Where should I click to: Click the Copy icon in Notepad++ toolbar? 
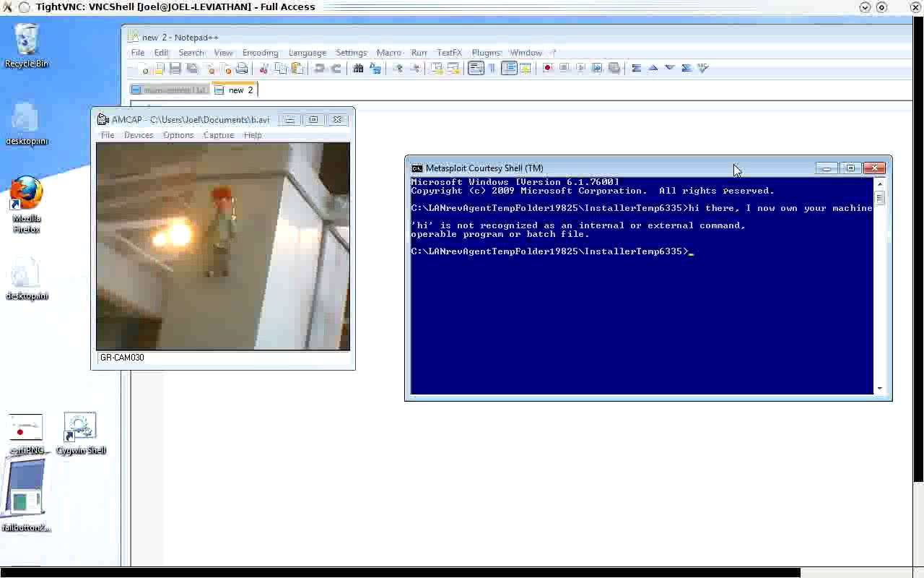point(281,68)
